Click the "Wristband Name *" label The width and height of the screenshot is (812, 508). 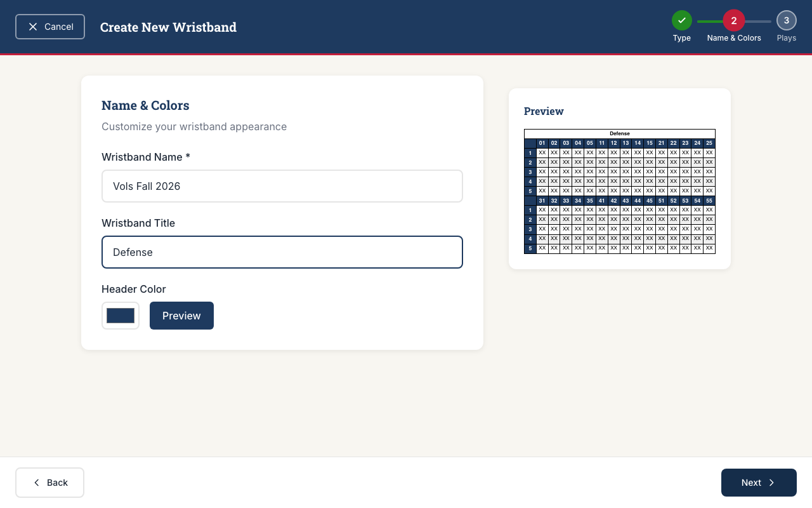pyautogui.click(x=146, y=157)
